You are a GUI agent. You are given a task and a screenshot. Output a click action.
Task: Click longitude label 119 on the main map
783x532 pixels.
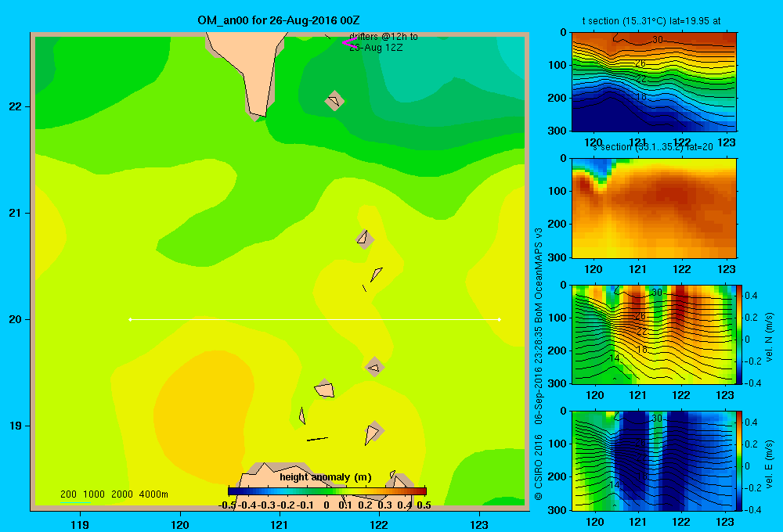click(x=80, y=524)
